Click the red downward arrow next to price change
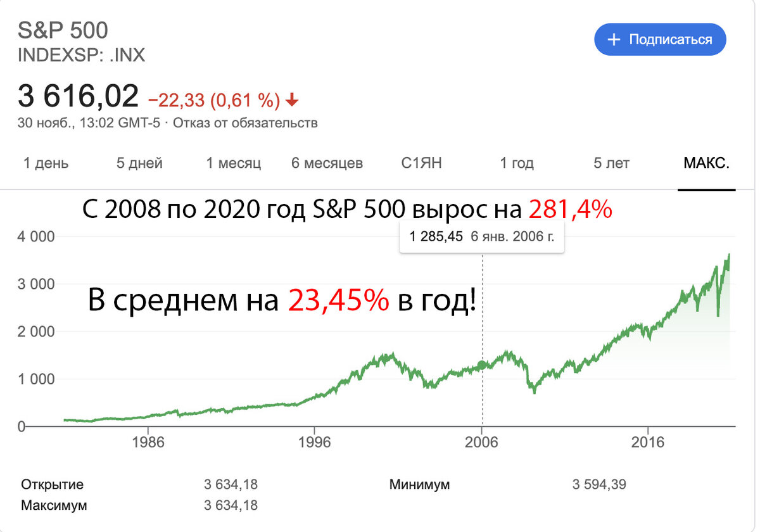Image resolution: width=760 pixels, height=532 pixels. click(292, 99)
